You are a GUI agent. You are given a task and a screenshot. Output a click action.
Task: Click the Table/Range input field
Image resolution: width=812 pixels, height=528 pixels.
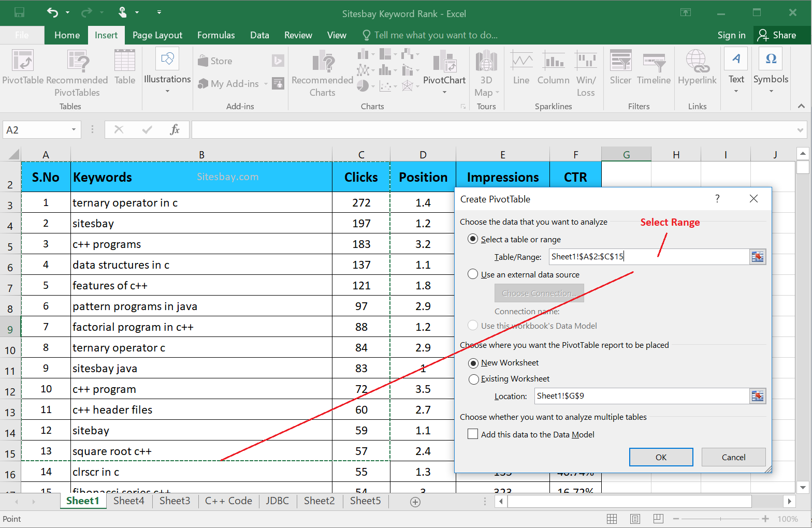[649, 257]
